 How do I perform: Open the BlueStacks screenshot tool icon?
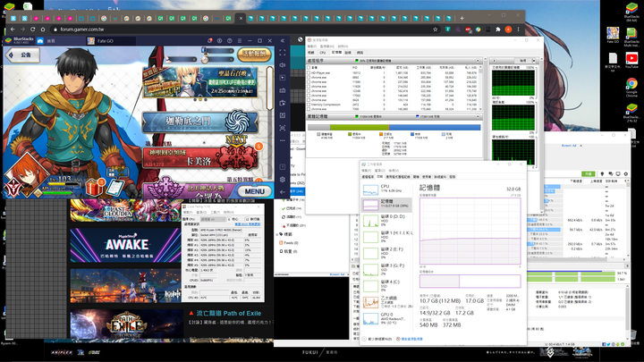click(283, 128)
